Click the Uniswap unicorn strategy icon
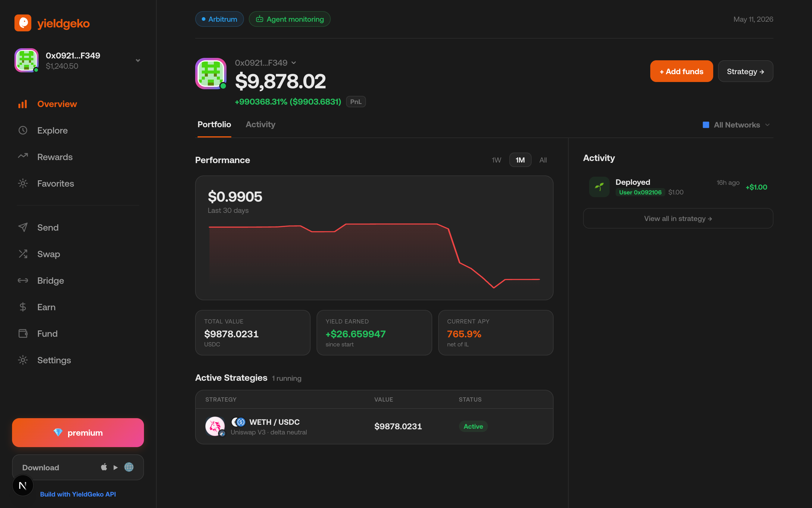Viewport: 812px width, 508px height. point(215,426)
